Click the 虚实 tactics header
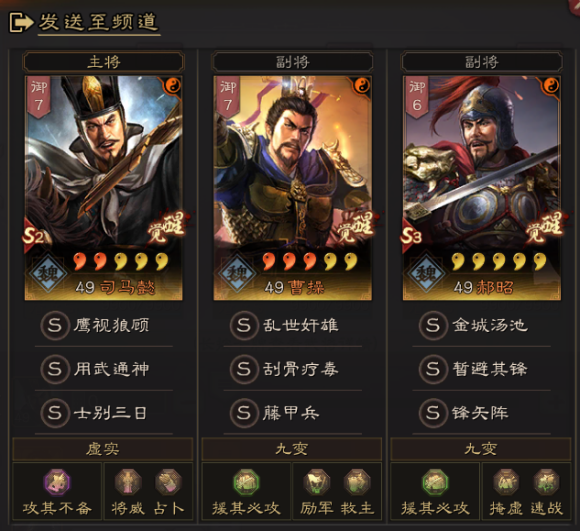 click(x=103, y=449)
